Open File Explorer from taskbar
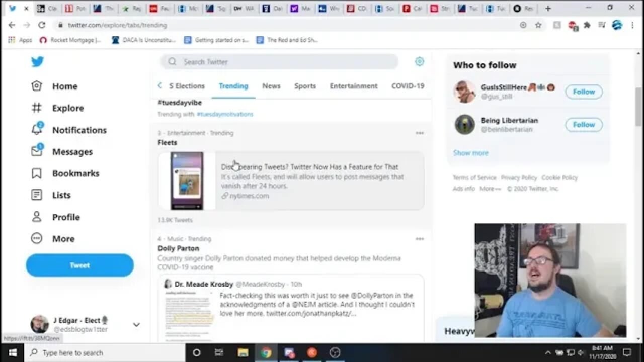 click(243, 353)
